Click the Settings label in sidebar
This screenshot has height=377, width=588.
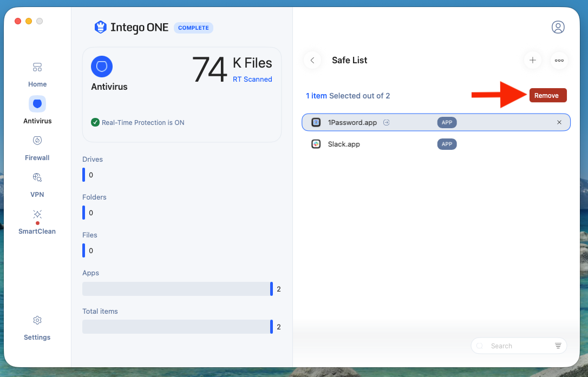point(37,338)
